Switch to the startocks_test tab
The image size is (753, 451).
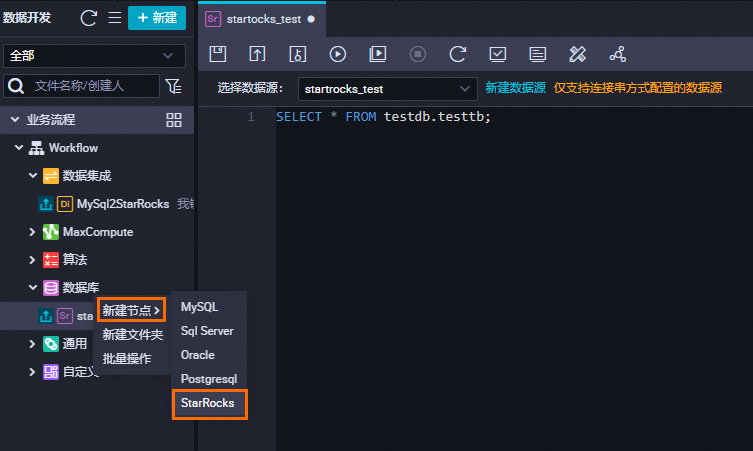point(264,19)
